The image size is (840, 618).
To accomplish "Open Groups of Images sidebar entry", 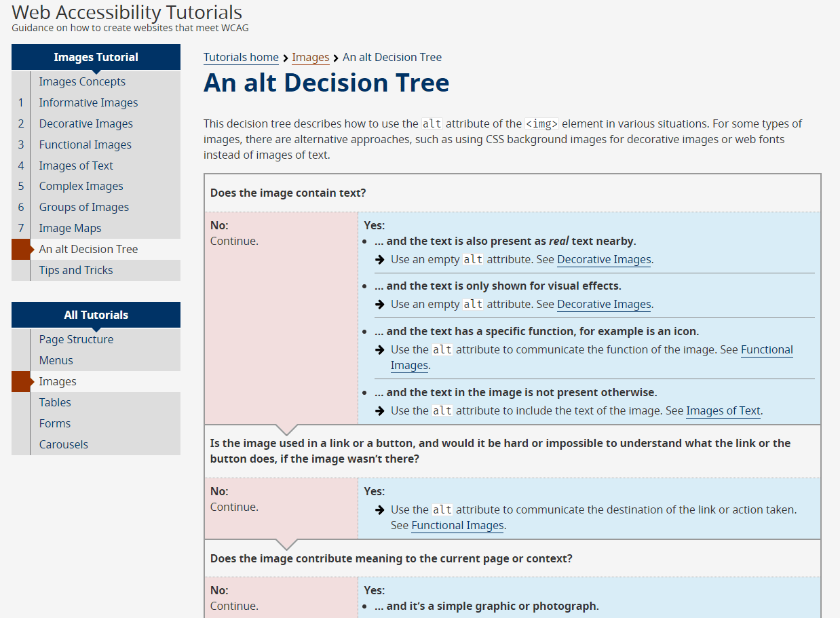I will tap(83, 207).
